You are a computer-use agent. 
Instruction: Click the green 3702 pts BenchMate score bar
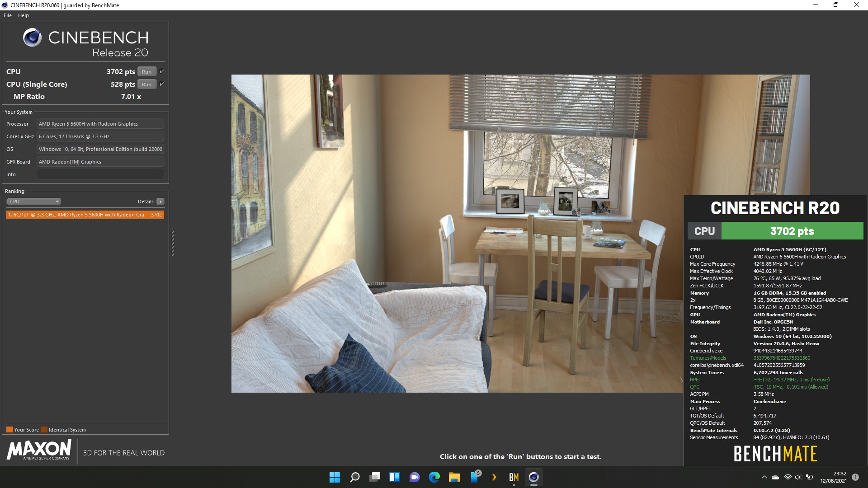coord(792,231)
